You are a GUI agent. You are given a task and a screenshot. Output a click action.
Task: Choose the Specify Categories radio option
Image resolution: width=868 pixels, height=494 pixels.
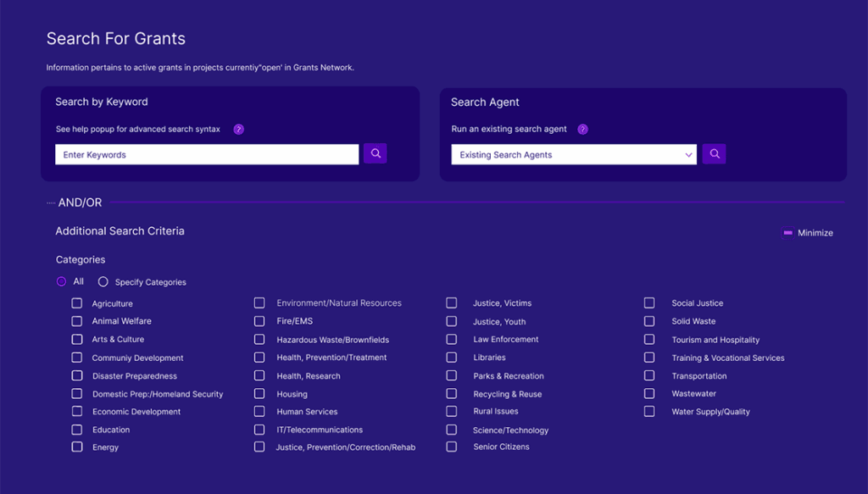[x=103, y=281]
